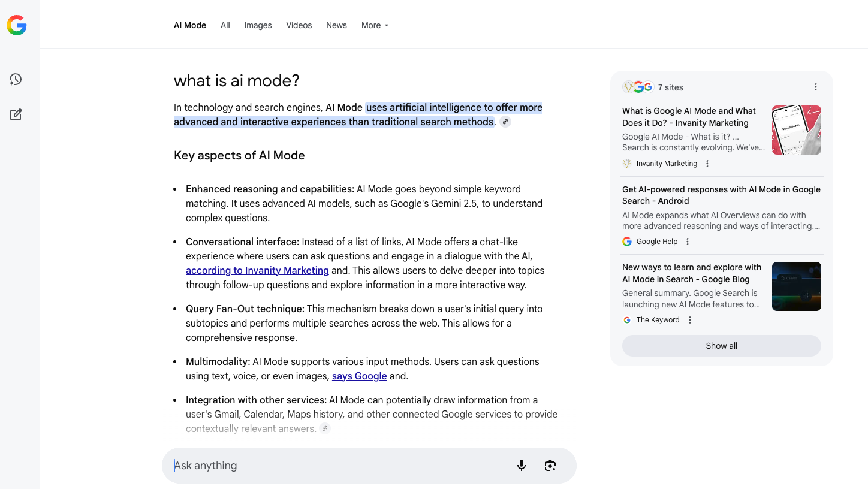Click the Invanity Marketing favicon

pyautogui.click(x=627, y=164)
